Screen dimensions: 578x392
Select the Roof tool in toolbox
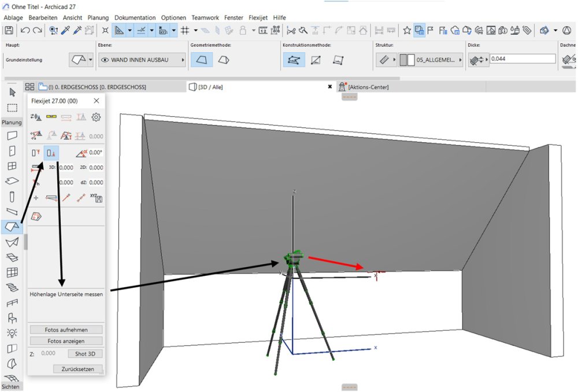(x=12, y=227)
